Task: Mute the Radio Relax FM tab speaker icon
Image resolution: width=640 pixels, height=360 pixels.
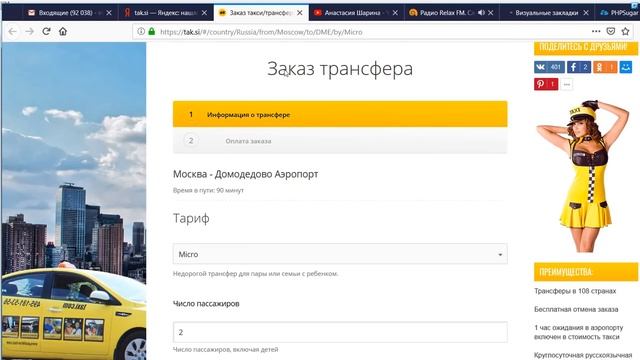Action: click(481, 13)
